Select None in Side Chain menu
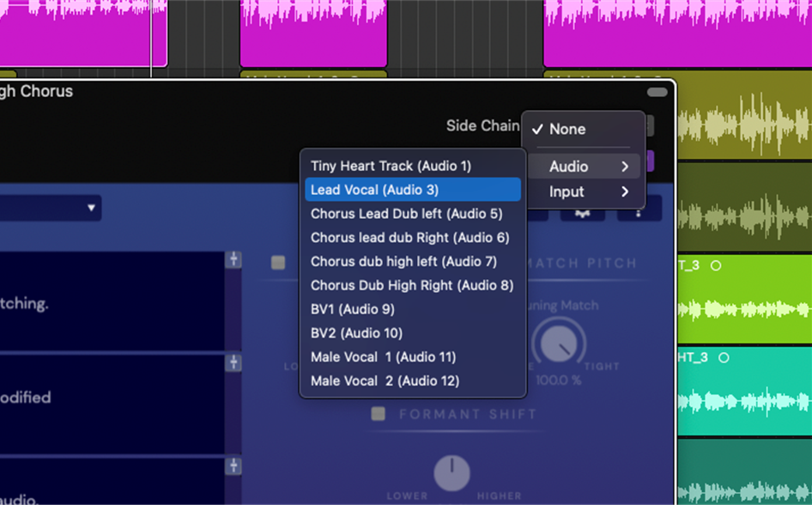The height and width of the screenshot is (505, 812). tap(567, 129)
